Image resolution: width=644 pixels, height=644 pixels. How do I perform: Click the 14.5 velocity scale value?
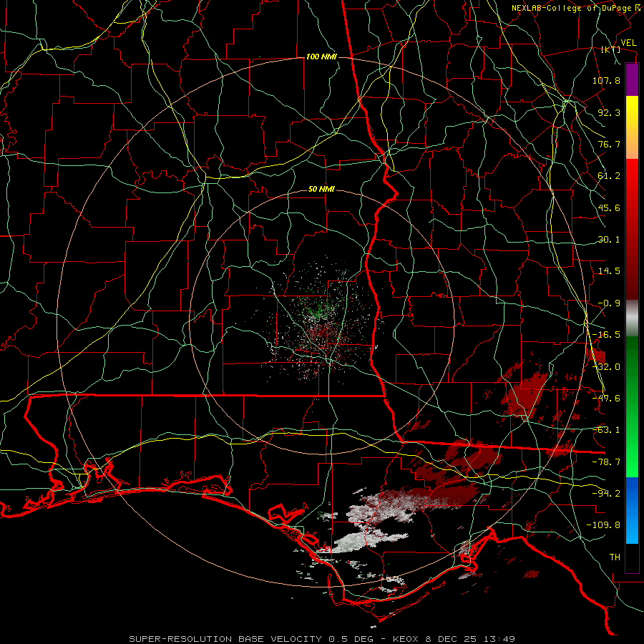(x=609, y=271)
